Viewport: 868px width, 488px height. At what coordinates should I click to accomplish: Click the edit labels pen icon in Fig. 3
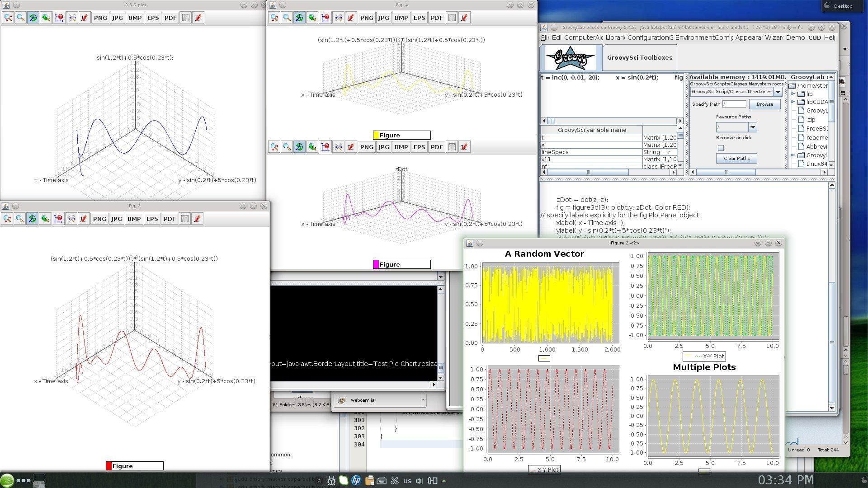[83, 219]
